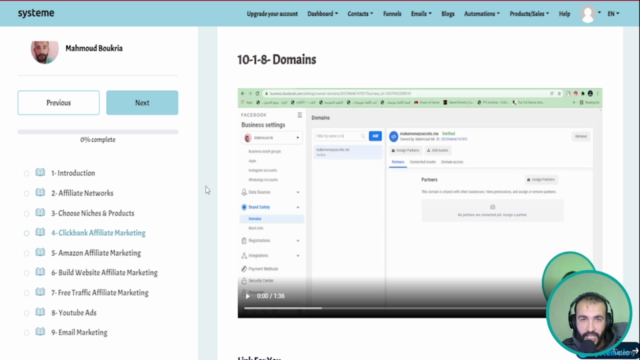Open 2- Affiliate Networks module

click(x=82, y=193)
